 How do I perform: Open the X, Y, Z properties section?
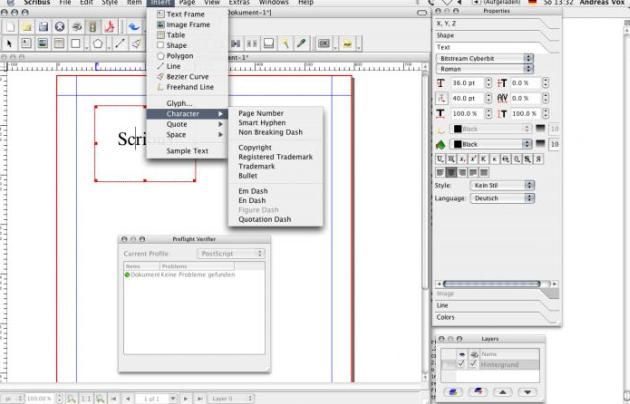click(x=446, y=21)
